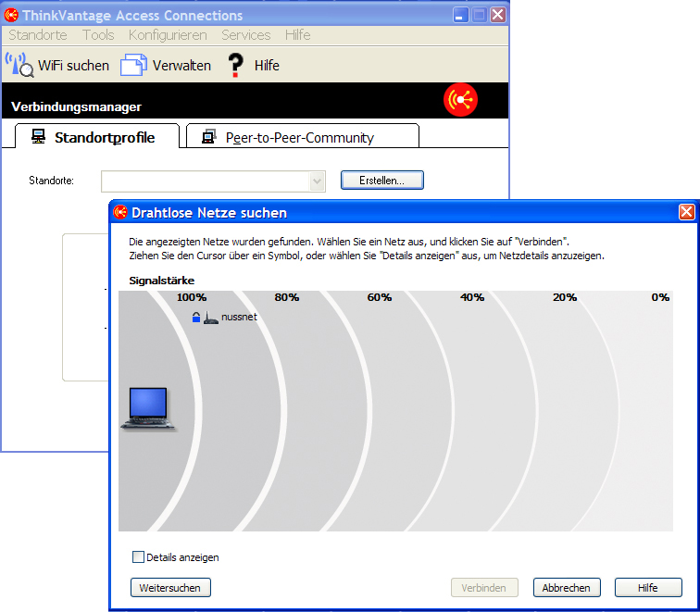Click the Hilfe button in the dialog

click(648, 587)
